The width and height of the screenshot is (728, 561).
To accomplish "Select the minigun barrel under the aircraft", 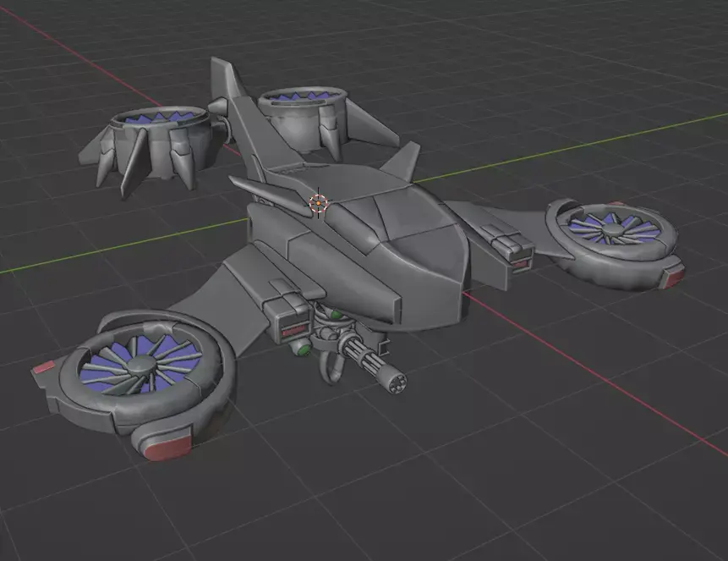I will 375,365.
